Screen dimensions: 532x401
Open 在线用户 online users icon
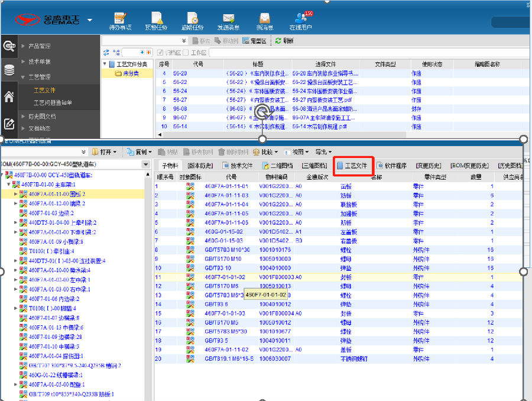coord(300,20)
